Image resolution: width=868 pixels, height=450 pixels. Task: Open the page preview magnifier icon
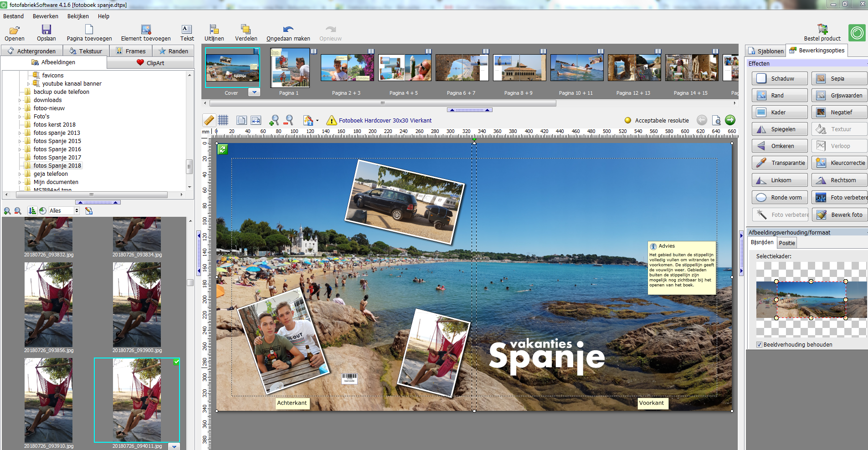coord(716,120)
